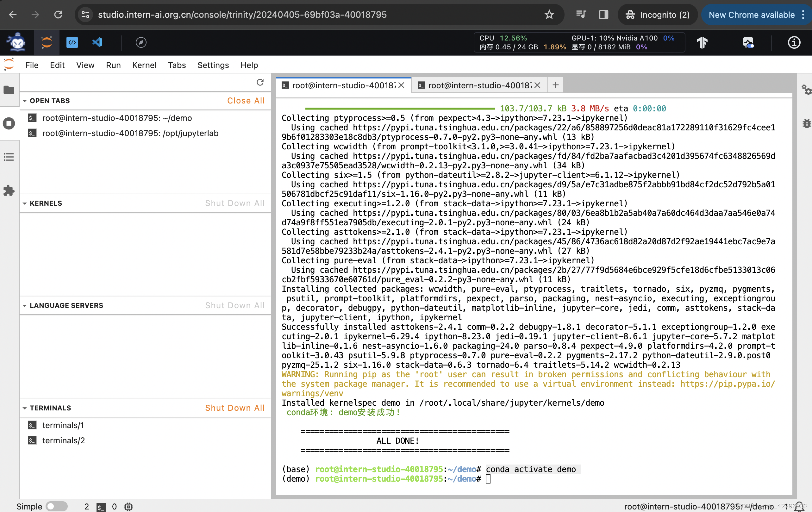The width and height of the screenshot is (812, 512).
Task: Open the JupyterLab launcher icon in top bar
Action: 47,42
